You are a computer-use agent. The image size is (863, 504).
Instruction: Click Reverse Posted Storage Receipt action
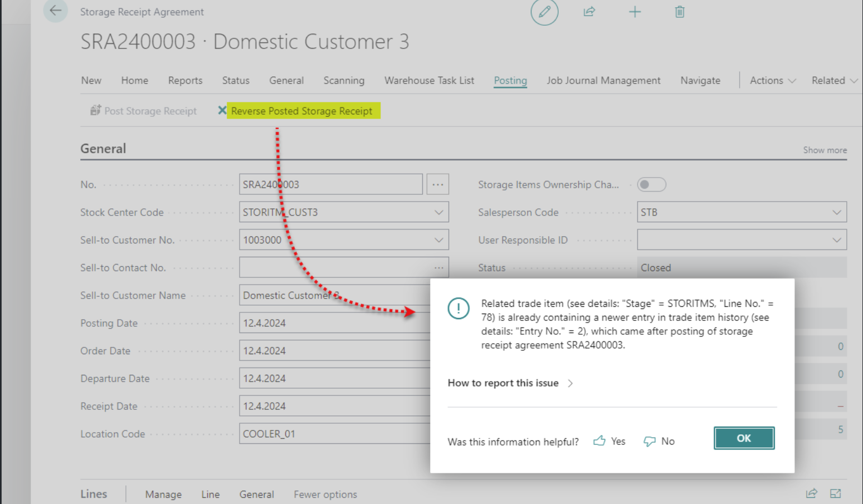(x=301, y=111)
